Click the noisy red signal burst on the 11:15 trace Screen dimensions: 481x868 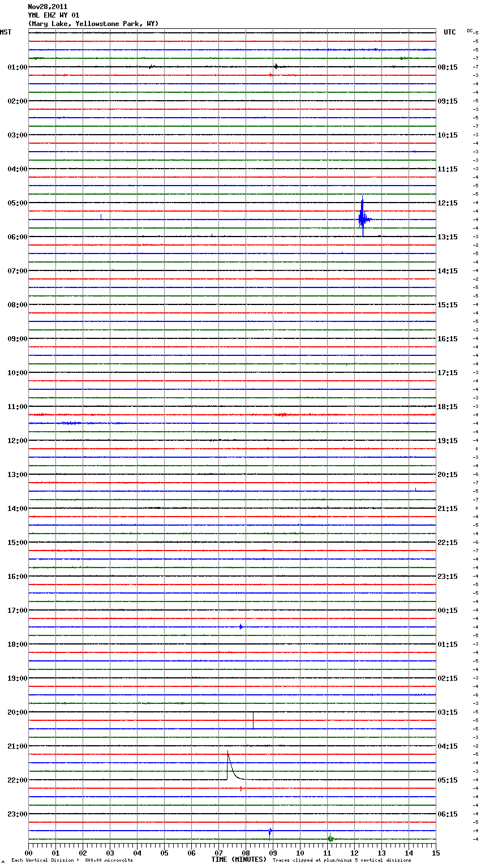pyautogui.click(x=283, y=415)
